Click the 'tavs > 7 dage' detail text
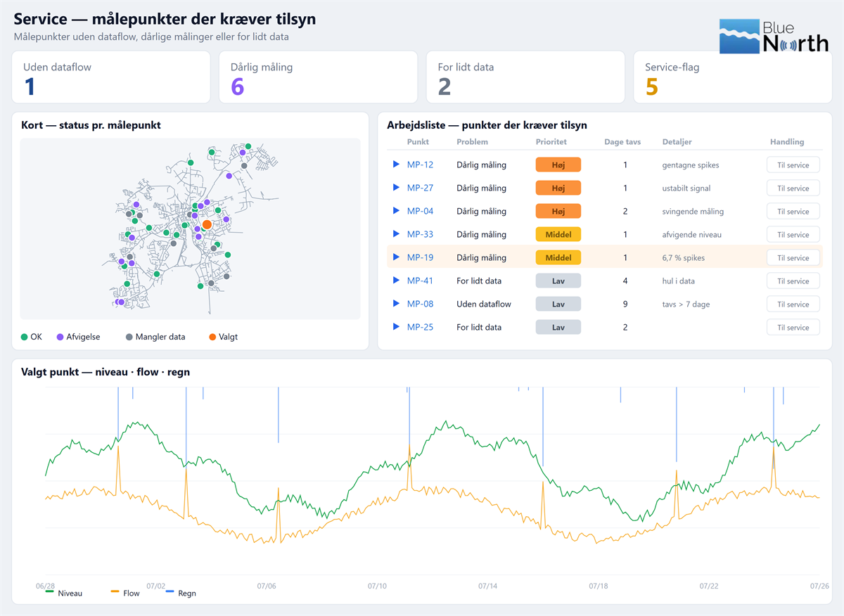 [686, 304]
